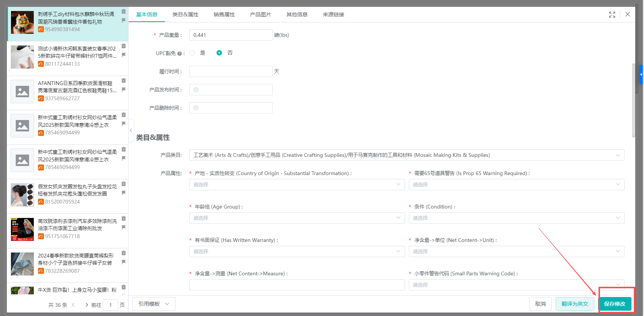This screenshot has width=644, height=316.
Task: Select 否 for UPC豁免
Action: (x=219, y=53)
